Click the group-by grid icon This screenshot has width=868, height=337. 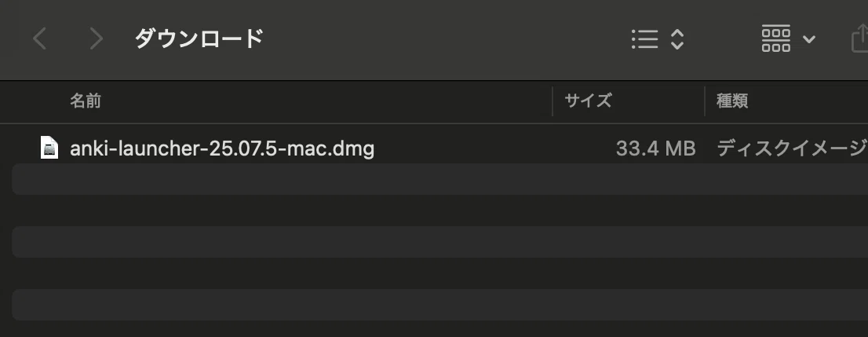776,38
